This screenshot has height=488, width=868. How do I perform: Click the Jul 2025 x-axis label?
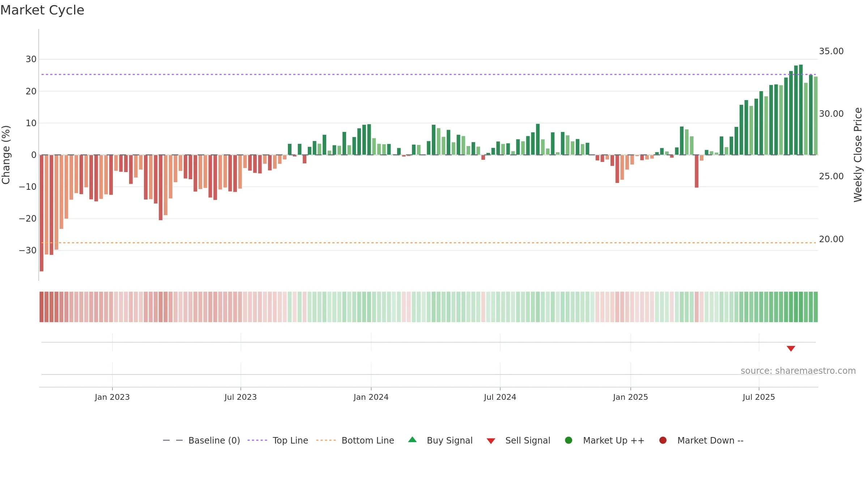pyautogui.click(x=759, y=397)
